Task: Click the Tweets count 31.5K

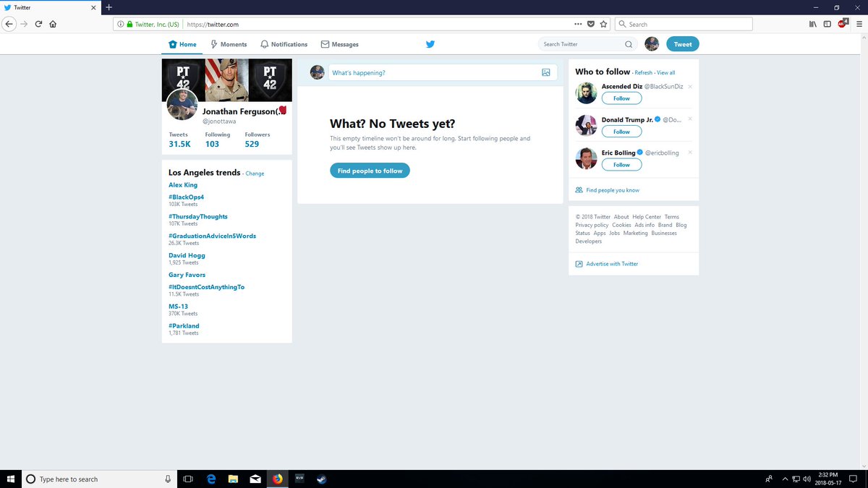Action: click(179, 144)
